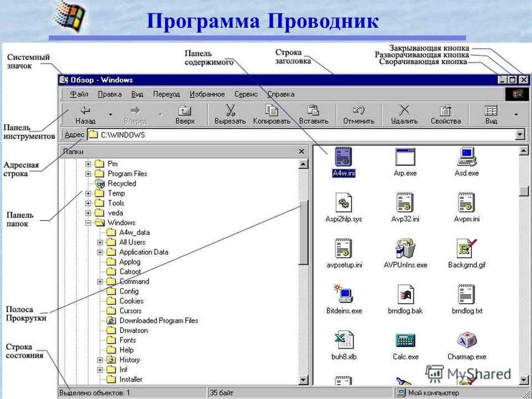Click the system icon in the title bar
The width and height of the screenshot is (532, 399).
pos(63,80)
